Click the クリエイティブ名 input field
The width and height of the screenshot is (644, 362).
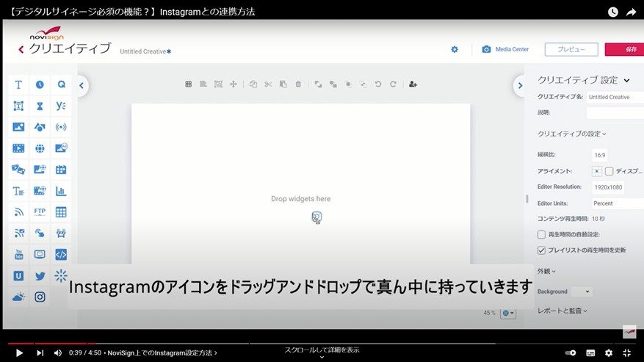615,97
